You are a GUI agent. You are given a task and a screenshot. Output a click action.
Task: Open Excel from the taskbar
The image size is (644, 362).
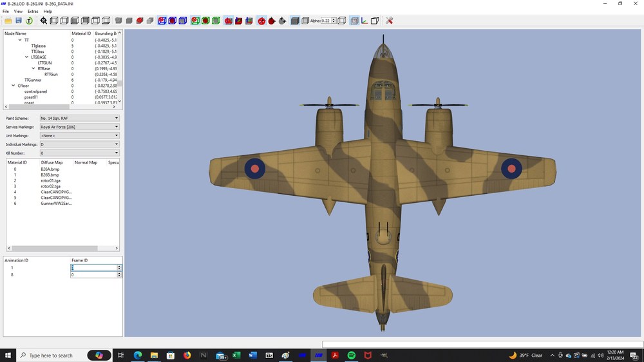coord(236,356)
